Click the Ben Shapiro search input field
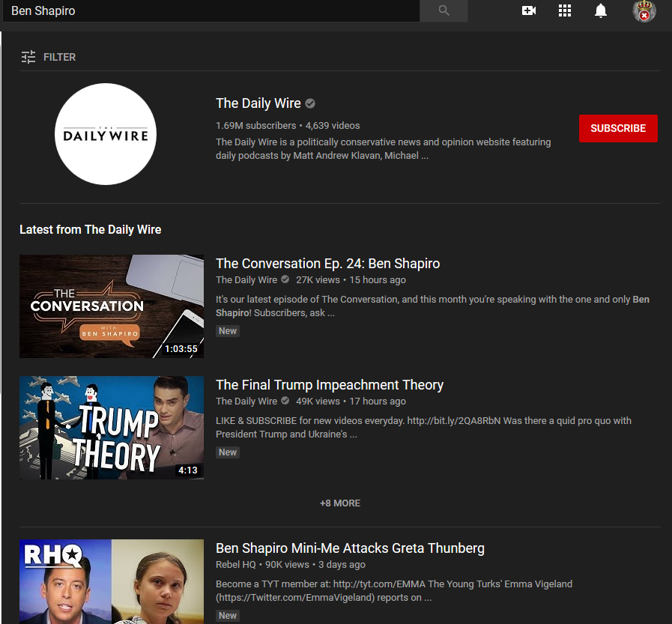 pyautogui.click(x=211, y=10)
